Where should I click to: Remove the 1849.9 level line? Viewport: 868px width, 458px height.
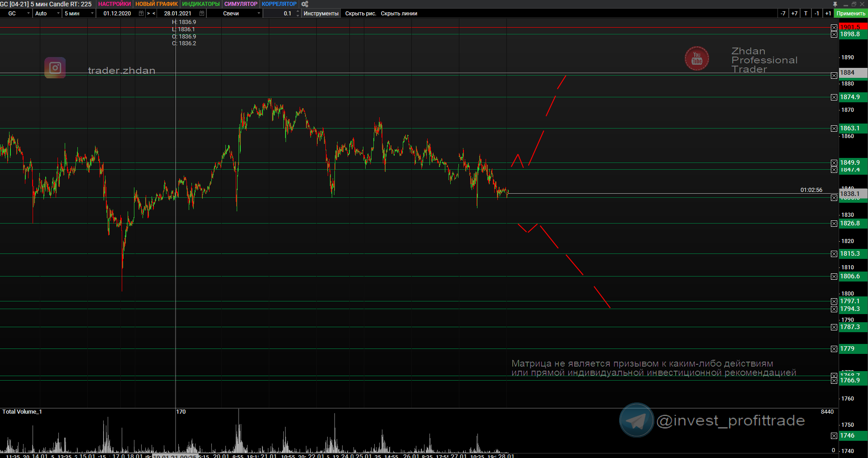pos(834,163)
